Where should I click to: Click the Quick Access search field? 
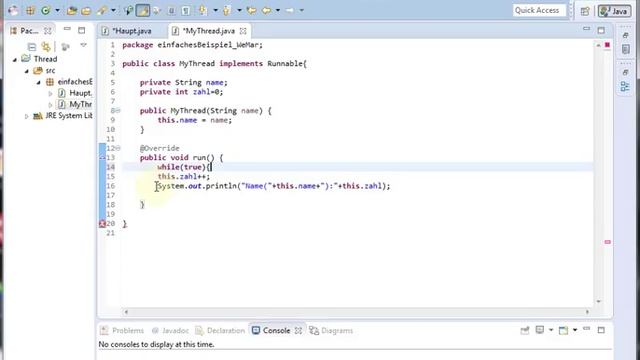[x=539, y=11]
